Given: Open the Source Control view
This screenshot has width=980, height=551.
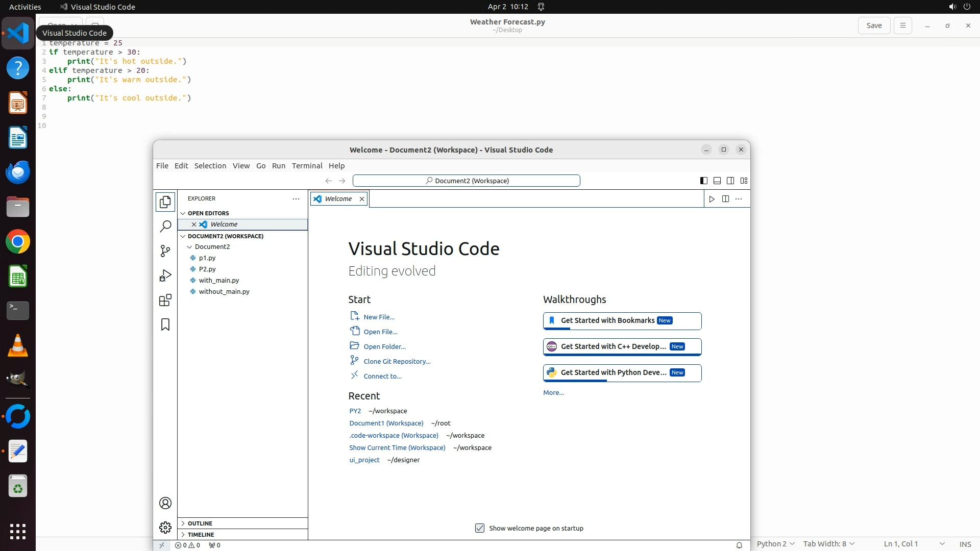Looking at the screenshot, I should (165, 251).
